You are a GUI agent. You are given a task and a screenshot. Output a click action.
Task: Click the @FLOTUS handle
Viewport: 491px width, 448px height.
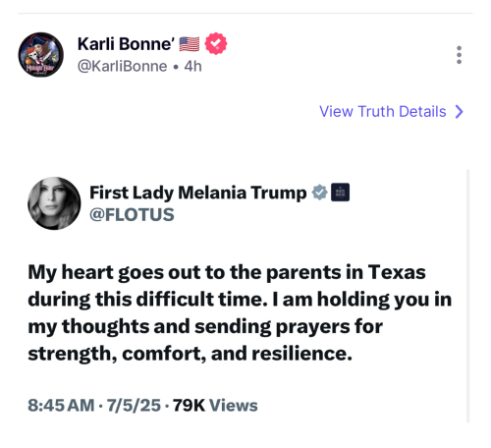(x=132, y=215)
